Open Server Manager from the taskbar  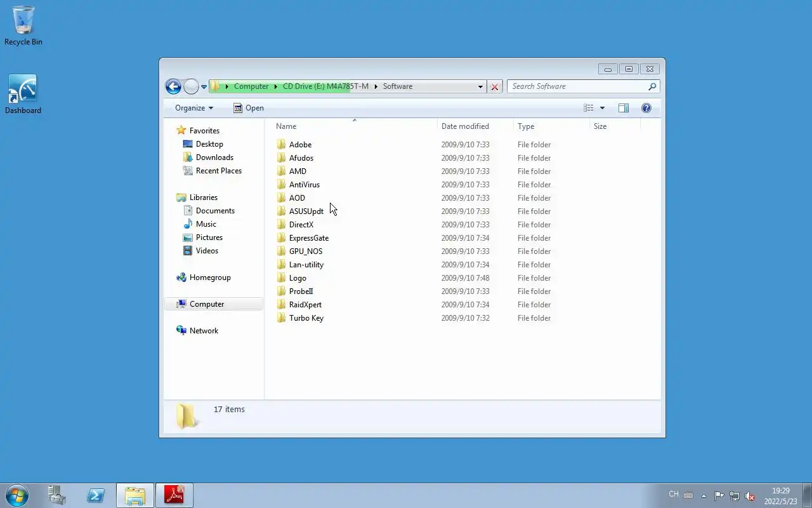(58, 495)
